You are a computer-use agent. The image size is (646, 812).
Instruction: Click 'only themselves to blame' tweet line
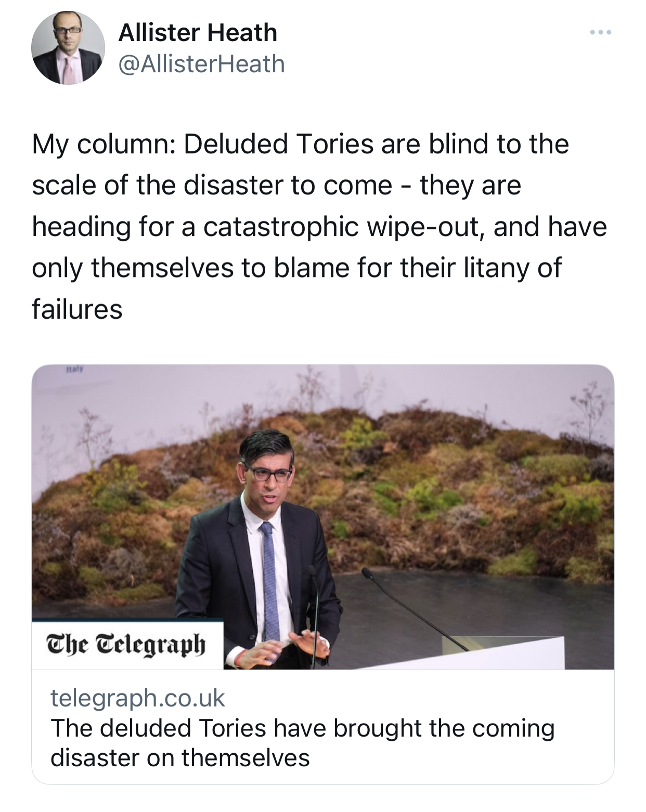pos(296,268)
